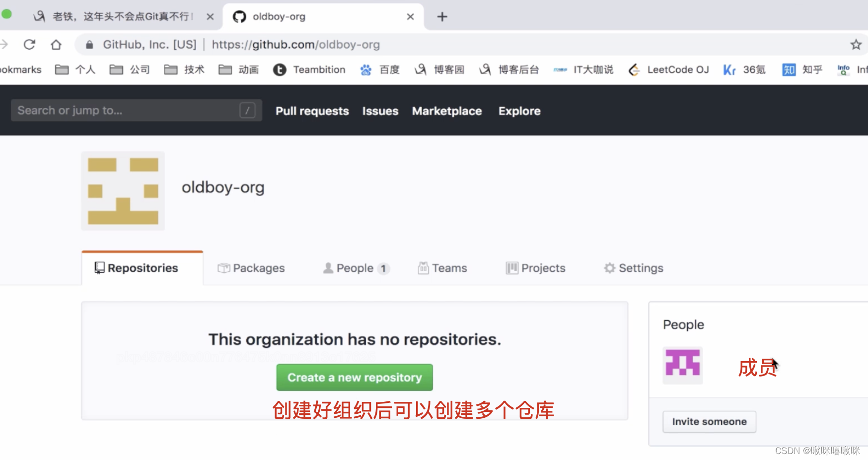The height and width of the screenshot is (460, 868).
Task: Open the 百度 bookmark
Action: pyautogui.click(x=380, y=70)
